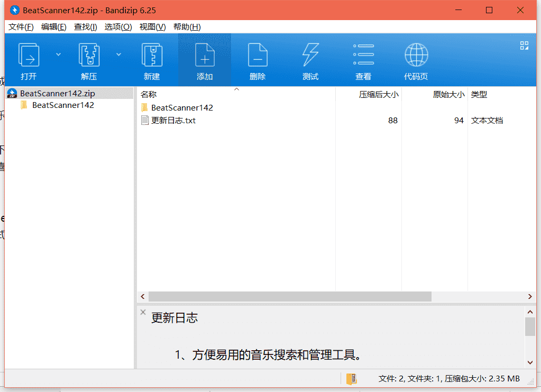Click the layout grid icon at toolbar right
541x392 pixels.
524,45
